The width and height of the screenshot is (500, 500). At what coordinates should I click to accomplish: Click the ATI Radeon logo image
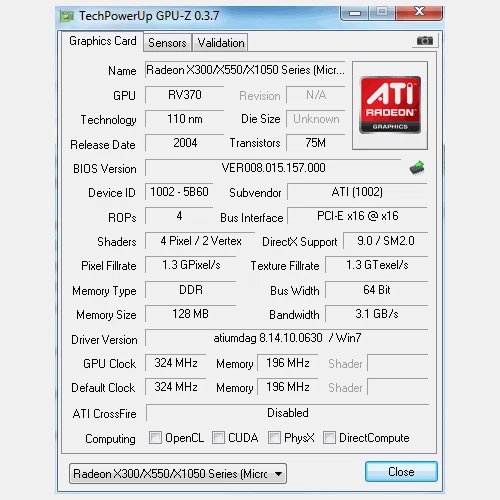click(x=390, y=105)
